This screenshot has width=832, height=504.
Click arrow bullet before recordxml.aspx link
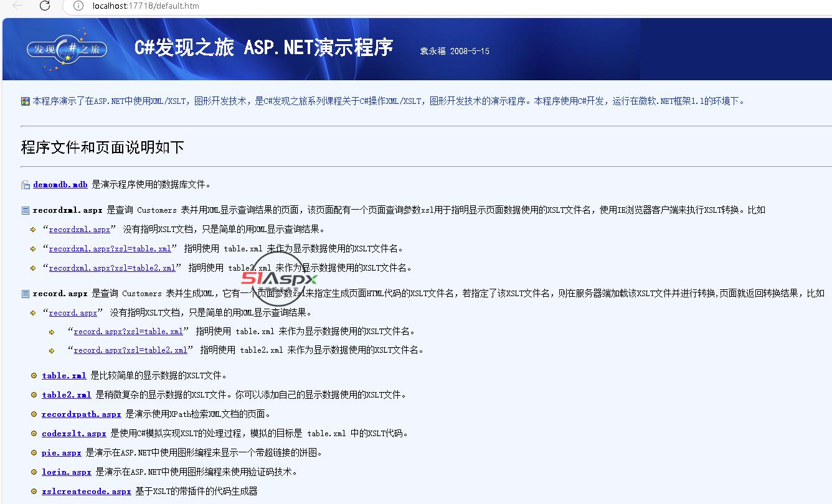coord(34,230)
